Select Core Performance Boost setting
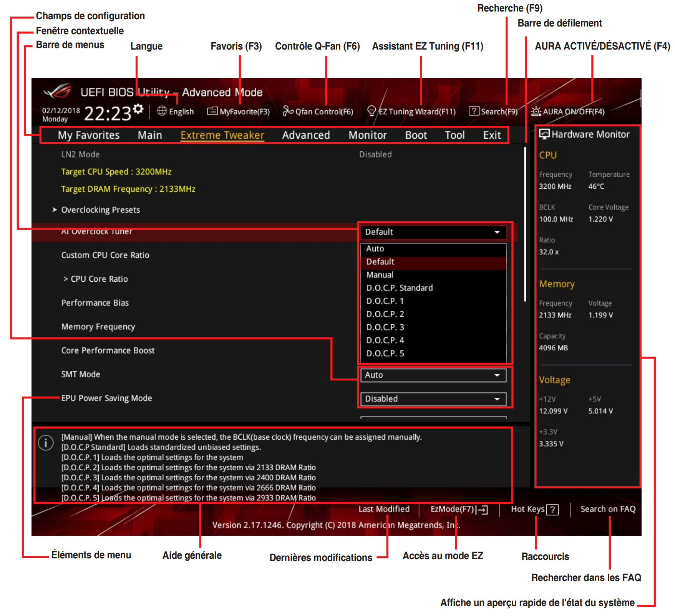This screenshot has height=616, width=675. tap(108, 350)
